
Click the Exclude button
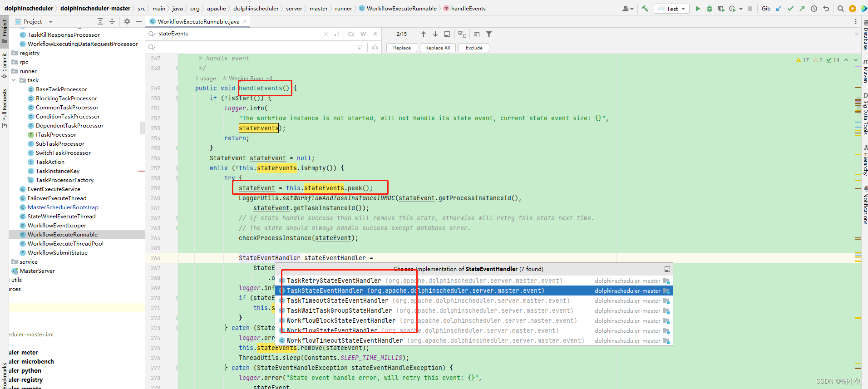[x=474, y=48]
